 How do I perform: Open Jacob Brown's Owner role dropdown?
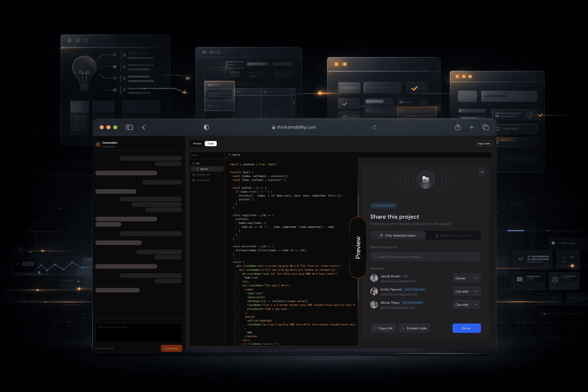click(x=466, y=278)
